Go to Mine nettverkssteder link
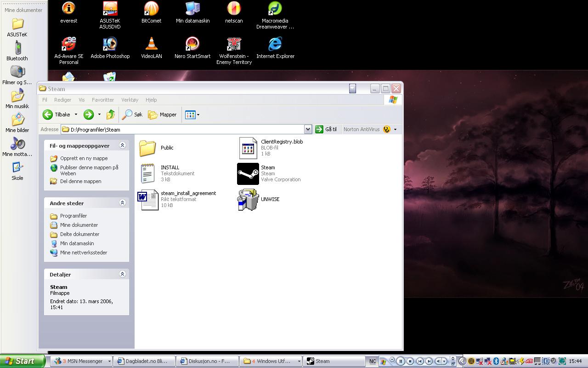The height and width of the screenshot is (368, 588). (79, 253)
